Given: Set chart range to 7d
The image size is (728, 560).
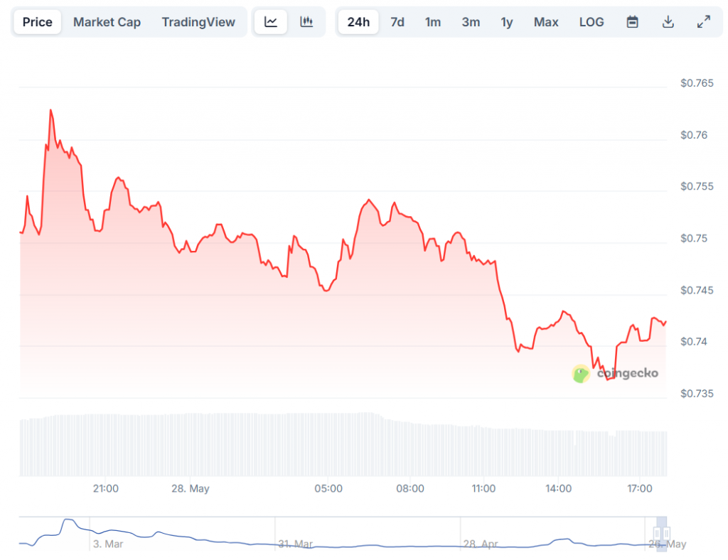Looking at the screenshot, I should coord(397,22).
